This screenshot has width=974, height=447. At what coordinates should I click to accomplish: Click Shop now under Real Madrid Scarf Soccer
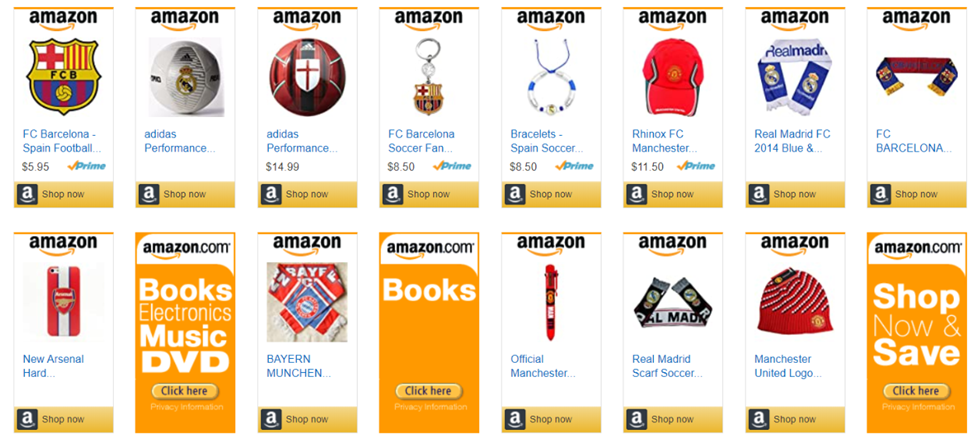pyautogui.click(x=671, y=419)
